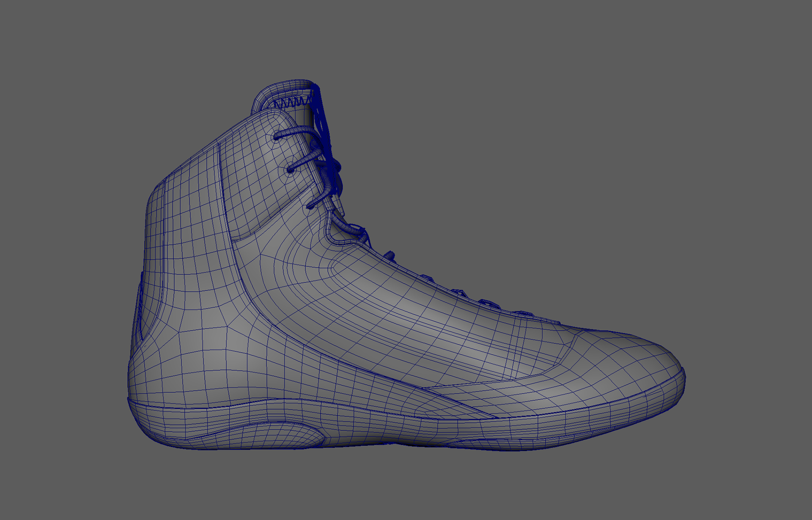Select the second lace eyelet from the top

(291, 170)
